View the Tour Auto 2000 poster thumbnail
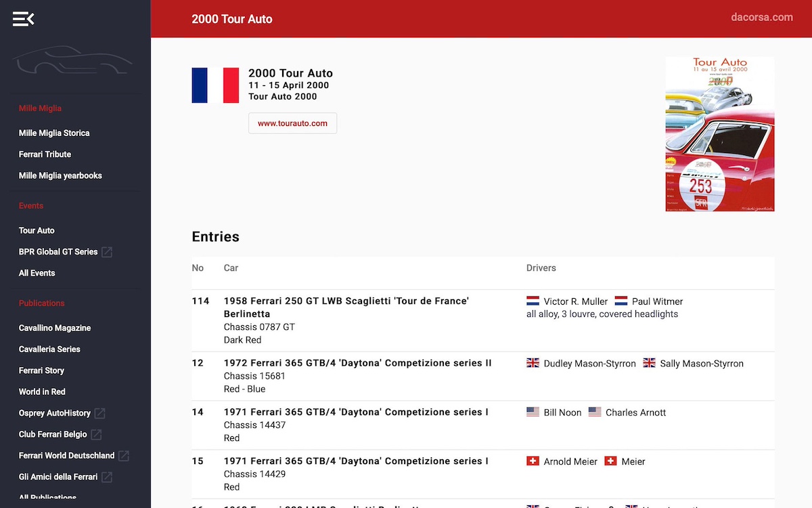 (720, 134)
